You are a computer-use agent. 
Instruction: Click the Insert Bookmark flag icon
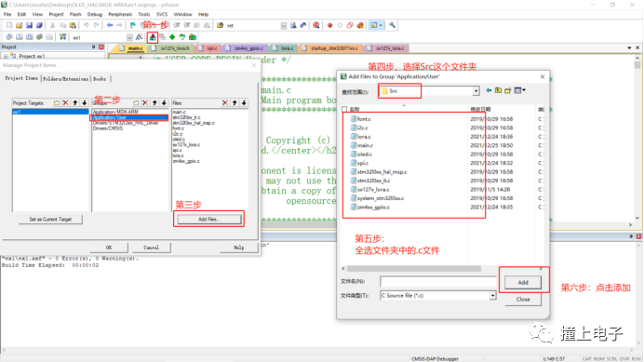pos(133,25)
